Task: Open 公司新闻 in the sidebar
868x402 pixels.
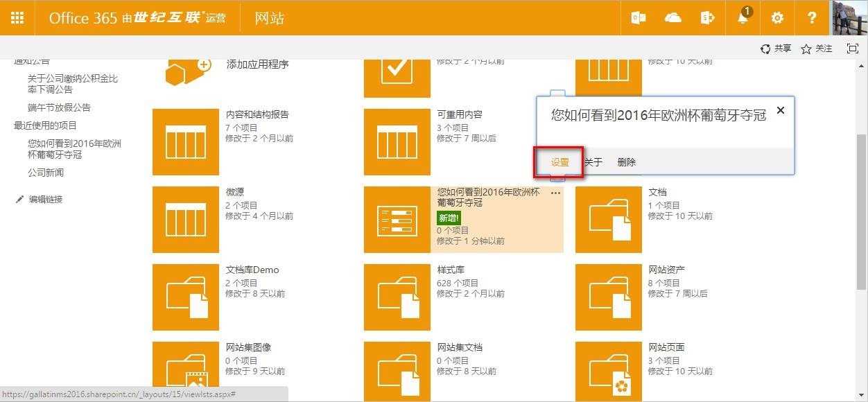Action: coord(46,173)
